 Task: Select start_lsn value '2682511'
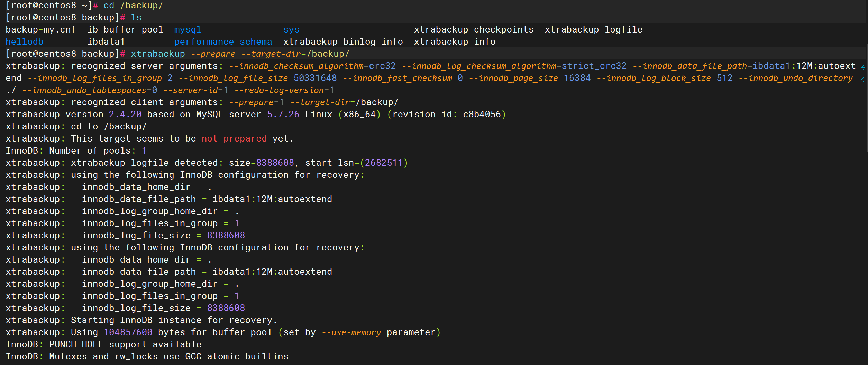point(384,163)
